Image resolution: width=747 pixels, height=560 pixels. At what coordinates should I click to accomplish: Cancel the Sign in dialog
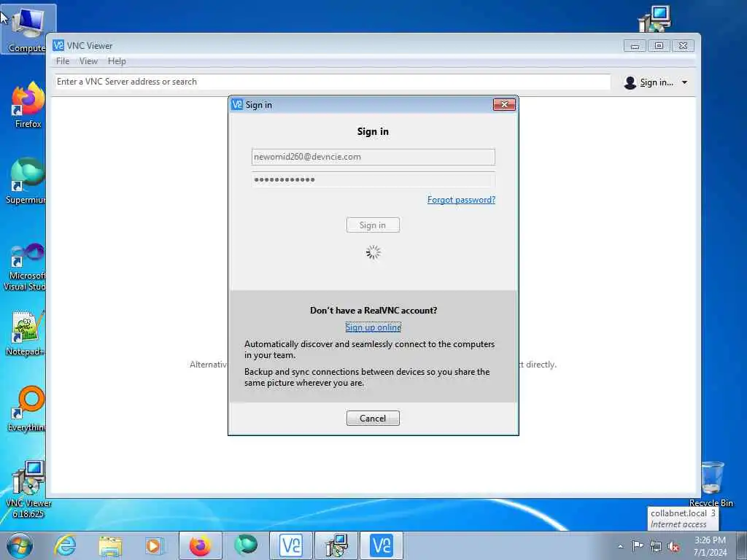(x=373, y=418)
